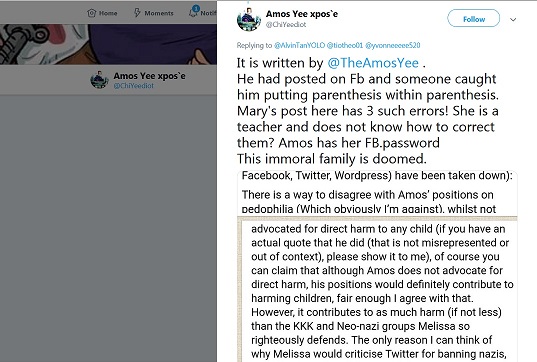Expand the tweet options chevron menu
The height and width of the screenshot is (362, 537).
pyautogui.click(x=513, y=20)
